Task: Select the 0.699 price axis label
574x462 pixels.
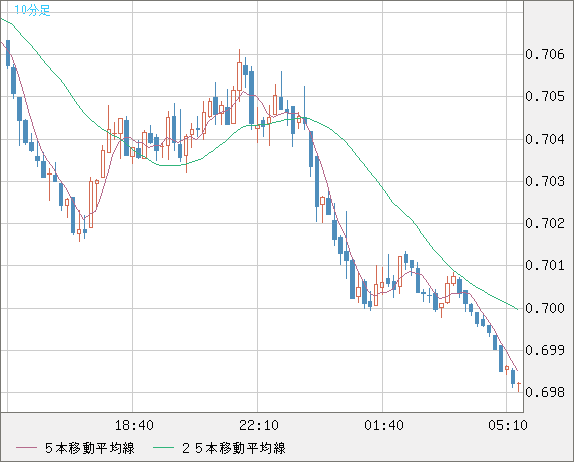Action: pyautogui.click(x=545, y=350)
